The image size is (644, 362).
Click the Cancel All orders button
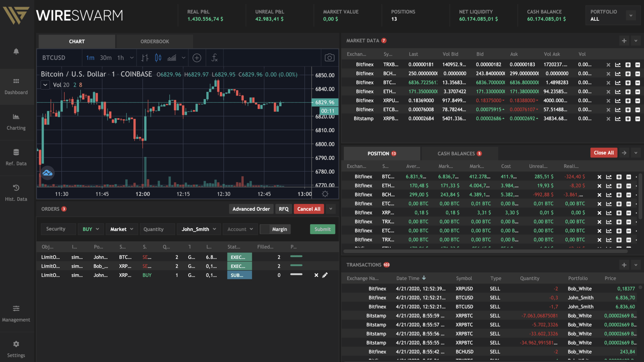(308, 209)
